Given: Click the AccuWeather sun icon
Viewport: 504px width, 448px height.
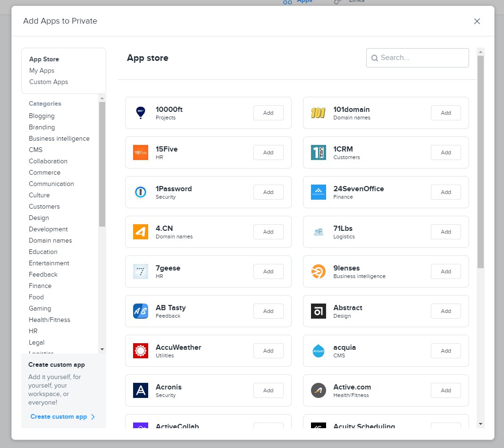Looking at the screenshot, I should click(x=141, y=351).
